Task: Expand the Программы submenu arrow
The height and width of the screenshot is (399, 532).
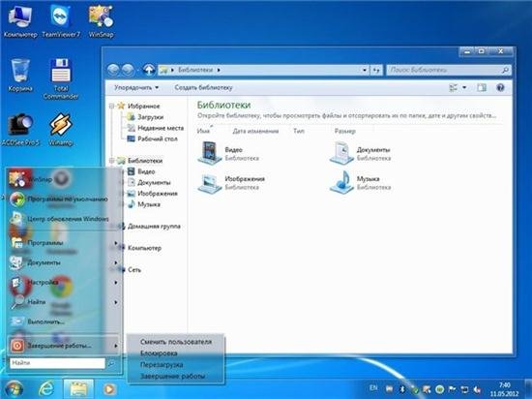Action: [116, 243]
